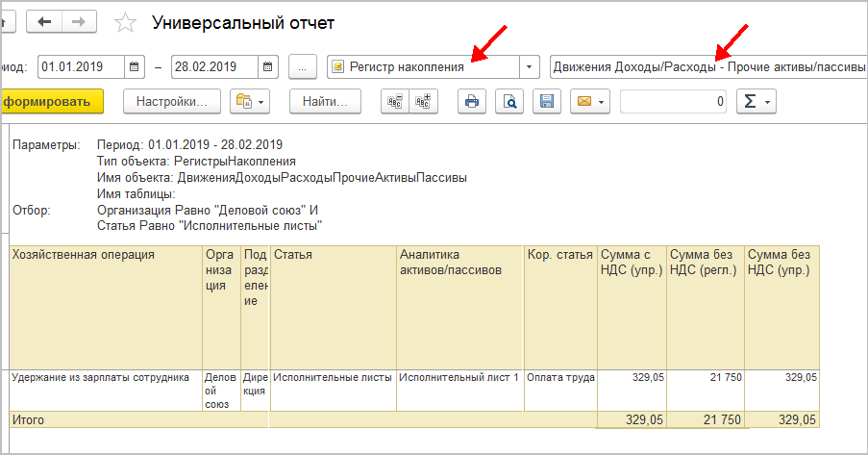This screenshot has height=455, width=868.
Task: Select column header Организация
Action: 221,308
